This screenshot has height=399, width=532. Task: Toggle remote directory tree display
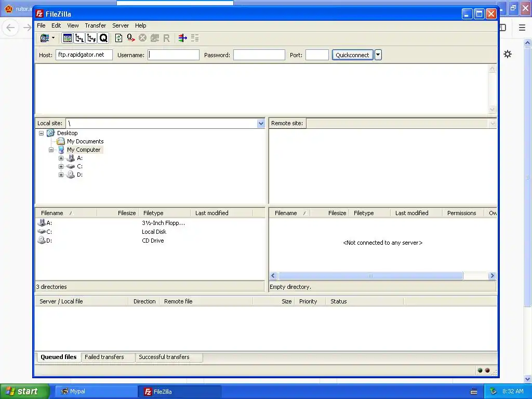click(x=91, y=38)
